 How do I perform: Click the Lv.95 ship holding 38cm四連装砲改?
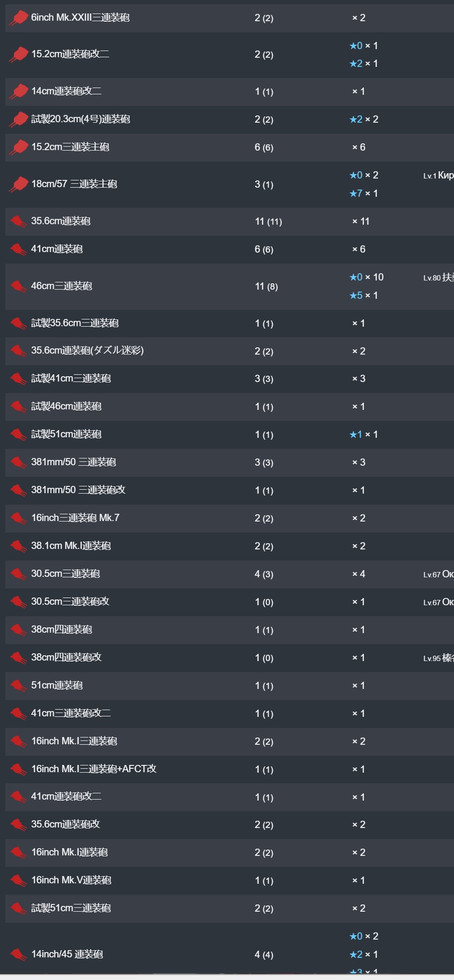pyautogui.click(x=438, y=658)
